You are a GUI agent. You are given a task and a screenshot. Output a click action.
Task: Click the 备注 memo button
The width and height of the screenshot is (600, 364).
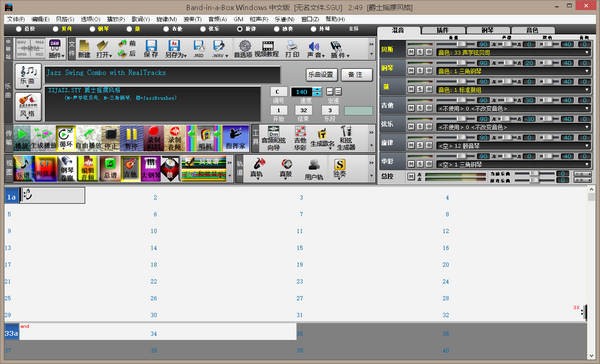click(356, 75)
